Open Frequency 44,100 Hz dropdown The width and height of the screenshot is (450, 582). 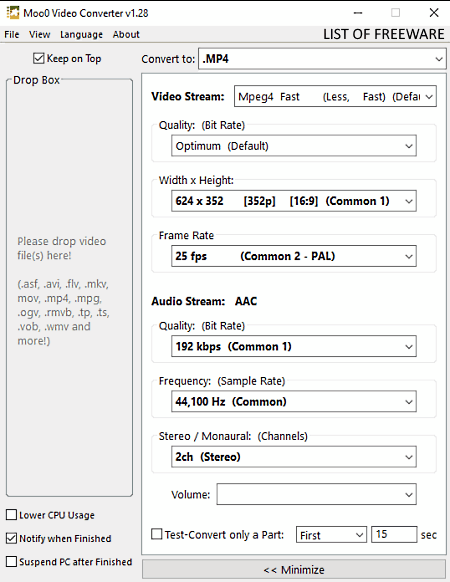pyautogui.click(x=294, y=402)
